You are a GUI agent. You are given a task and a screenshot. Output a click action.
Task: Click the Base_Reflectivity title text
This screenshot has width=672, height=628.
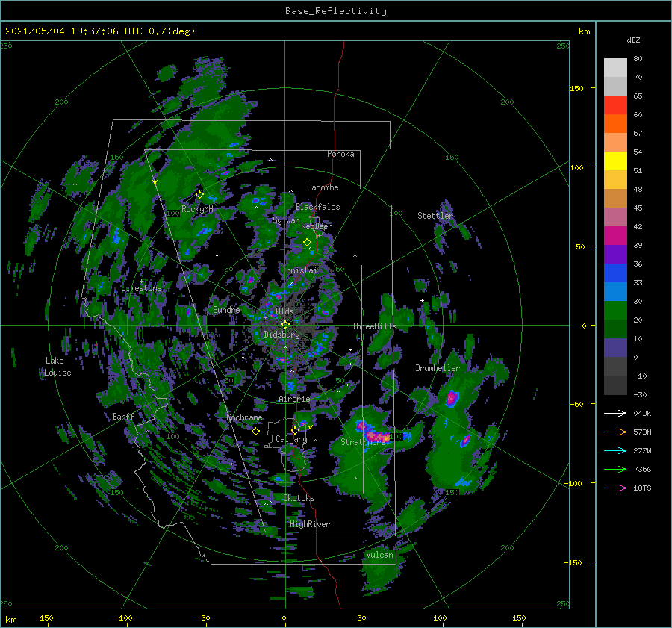(336, 11)
